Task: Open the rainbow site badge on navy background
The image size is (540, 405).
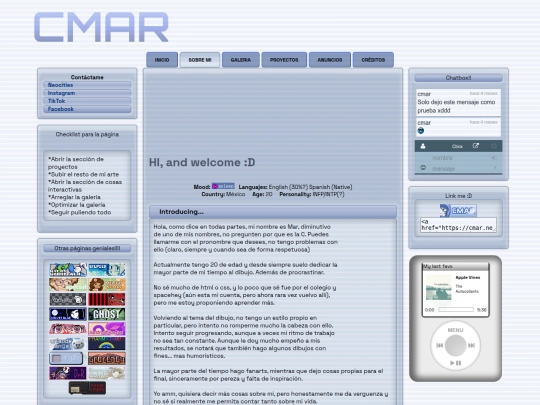Action: click(x=107, y=343)
